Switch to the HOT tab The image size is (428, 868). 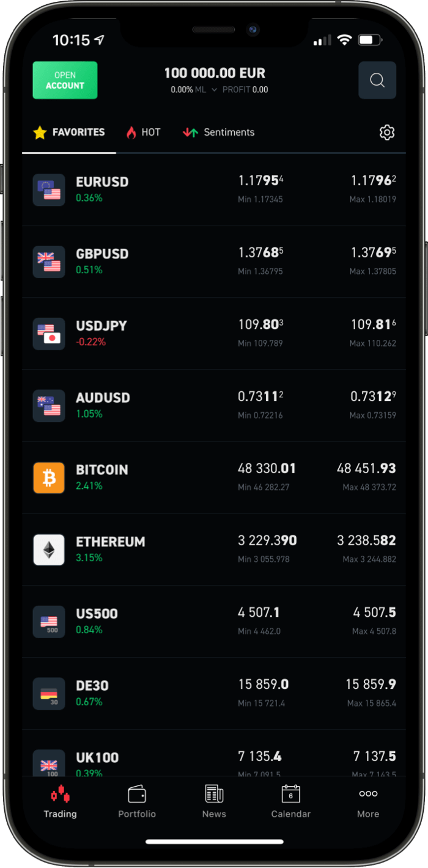click(x=143, y=133)
